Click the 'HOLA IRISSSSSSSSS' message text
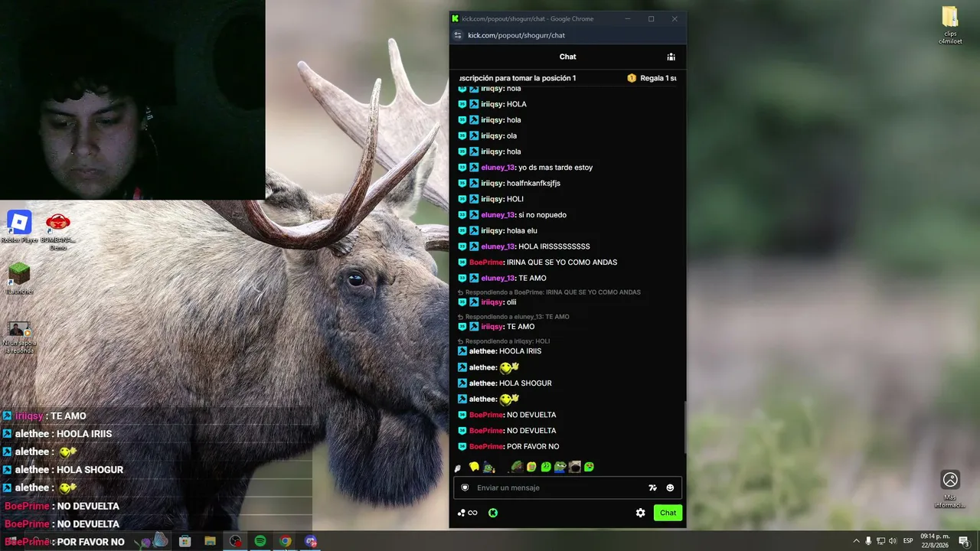The image size is (980, 551). click(554, 246)
